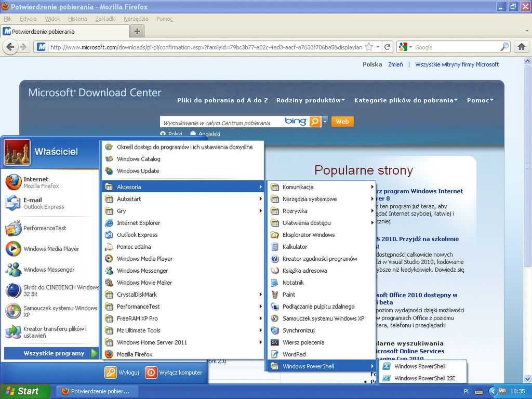Viewport: 532px width, 399px height.
Task: Select the Angielski language radio button
Action: point(193,134)
